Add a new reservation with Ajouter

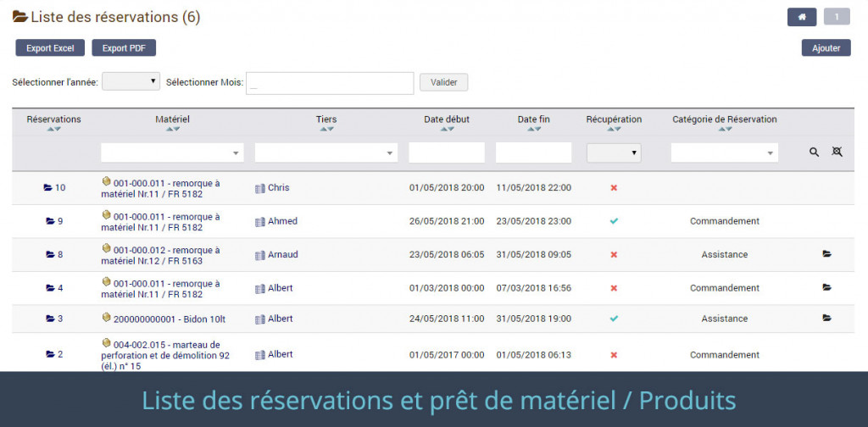(826, 48)
